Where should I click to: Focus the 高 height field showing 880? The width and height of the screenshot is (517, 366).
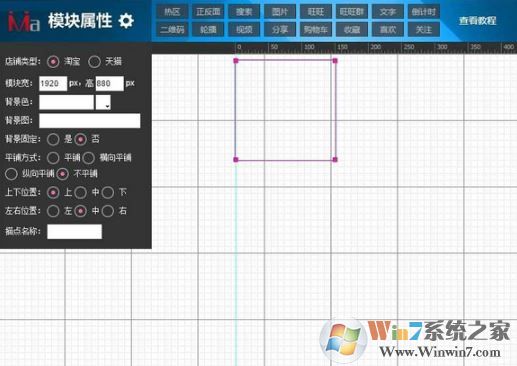(110, 83)
